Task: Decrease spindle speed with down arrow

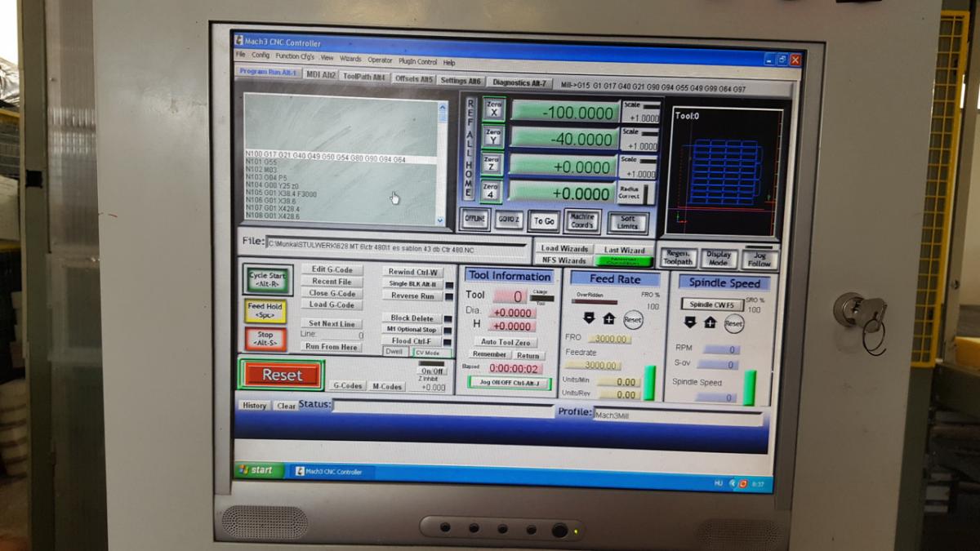Action: pyautogui.click(x=690, y=322)
